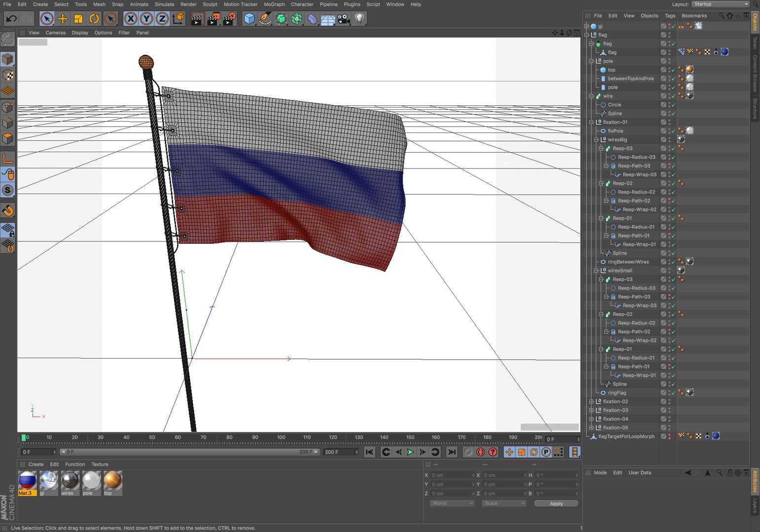The height and width of the screenshot is (532, 760).
Task: Open the Spline pen tool
Action: point(265,19)
